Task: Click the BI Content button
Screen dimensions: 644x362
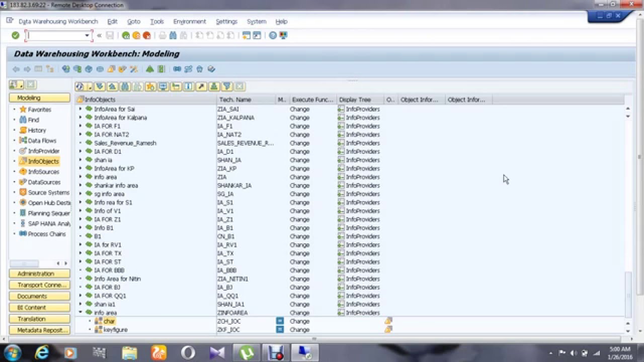Action: point(39,308)
